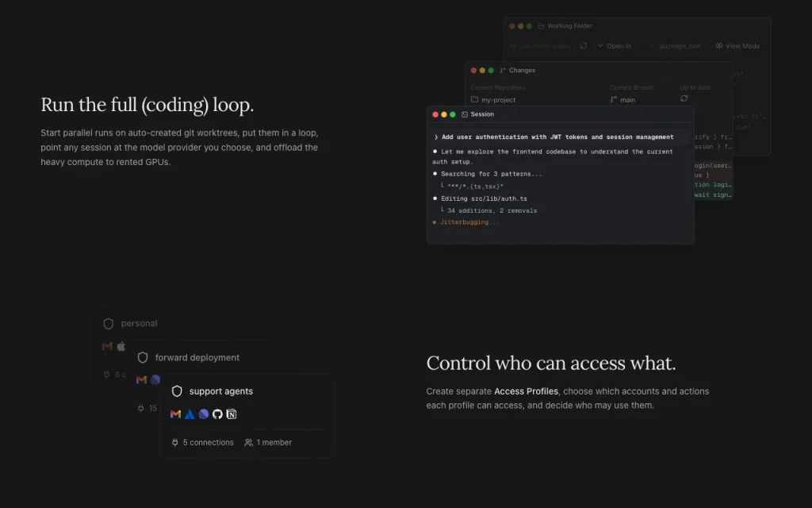812x508 pixels.
Task: Click the main branch selector in Changes window
Action: click(x=622, y=99)
